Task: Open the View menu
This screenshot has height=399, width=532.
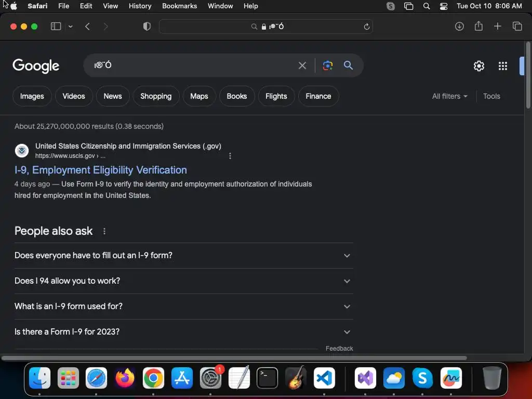Action: coord(110,6)
